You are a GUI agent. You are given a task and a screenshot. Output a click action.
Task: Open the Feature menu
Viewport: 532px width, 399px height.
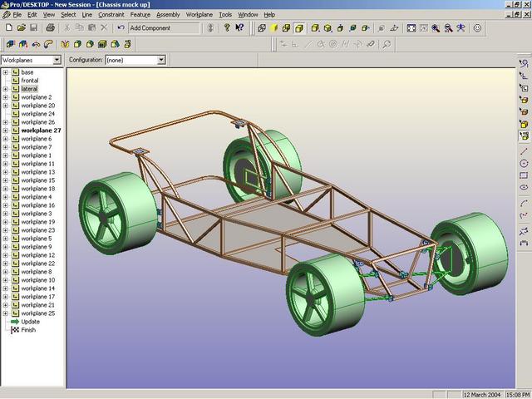140,15
